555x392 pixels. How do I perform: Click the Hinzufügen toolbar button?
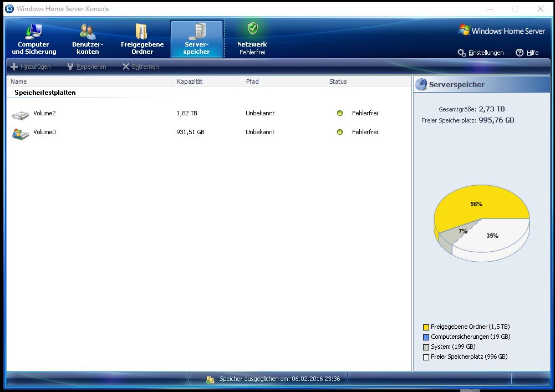pyautogui.click(x=30, y=67)
